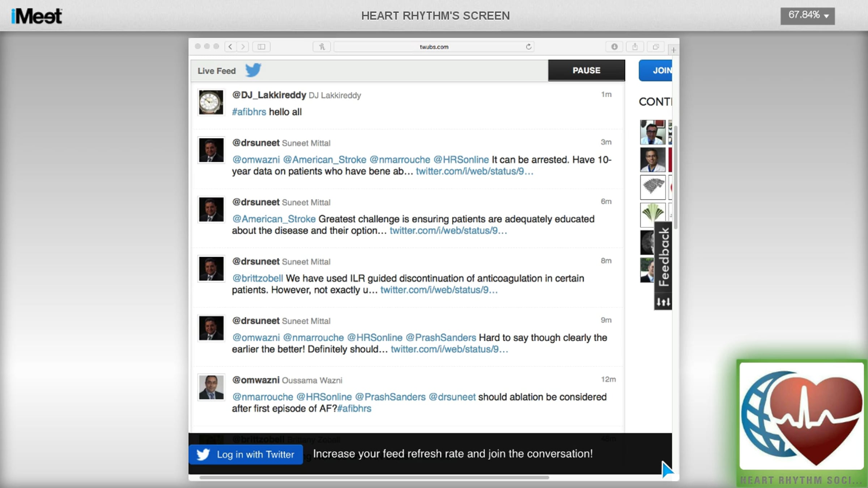Click the #afibhrs hashtag in hello all tweet
The height and width of the screenshot is (488, 868).
pos(249,112)
